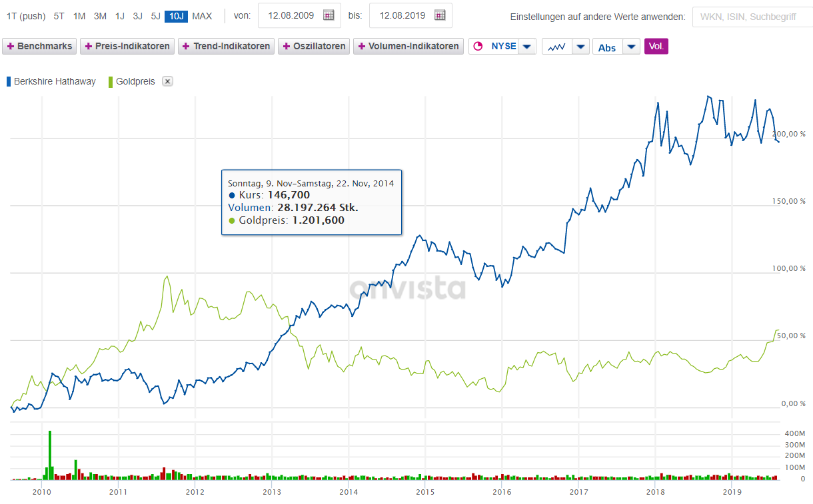Screen dimensions: 813x504
Task: Click the tooltip's 'Volumen: 28.197.264 Stk.' line
Action: pos(293,208)
